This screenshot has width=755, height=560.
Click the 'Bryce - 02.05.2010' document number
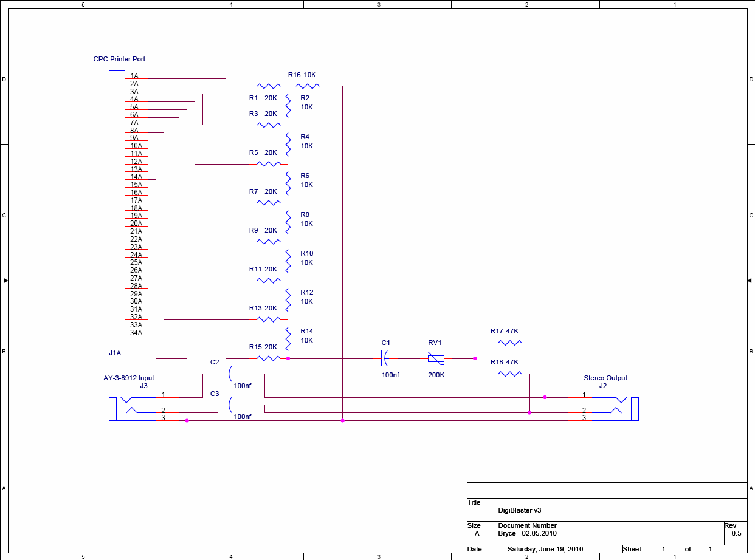point(528,533)
